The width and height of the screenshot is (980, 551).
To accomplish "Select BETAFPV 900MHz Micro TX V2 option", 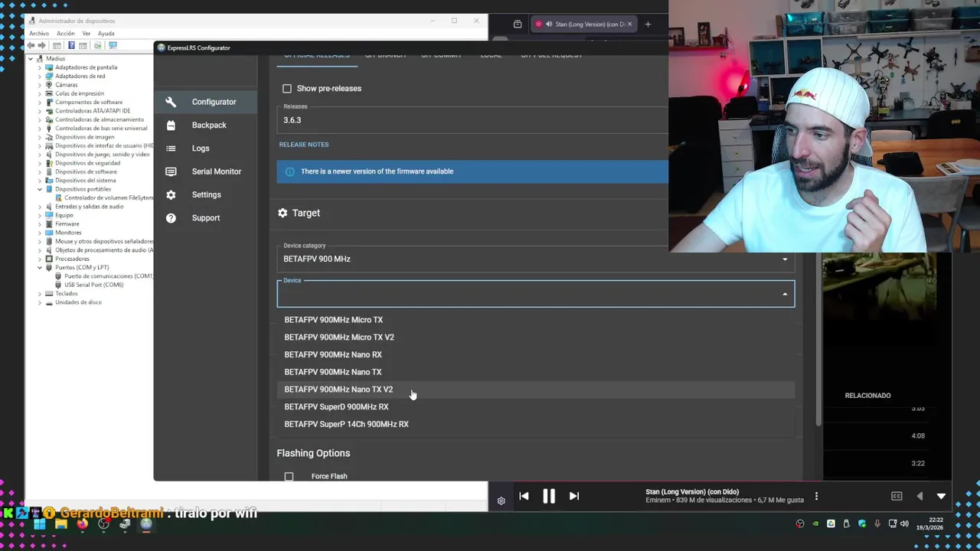I will 536,337.
